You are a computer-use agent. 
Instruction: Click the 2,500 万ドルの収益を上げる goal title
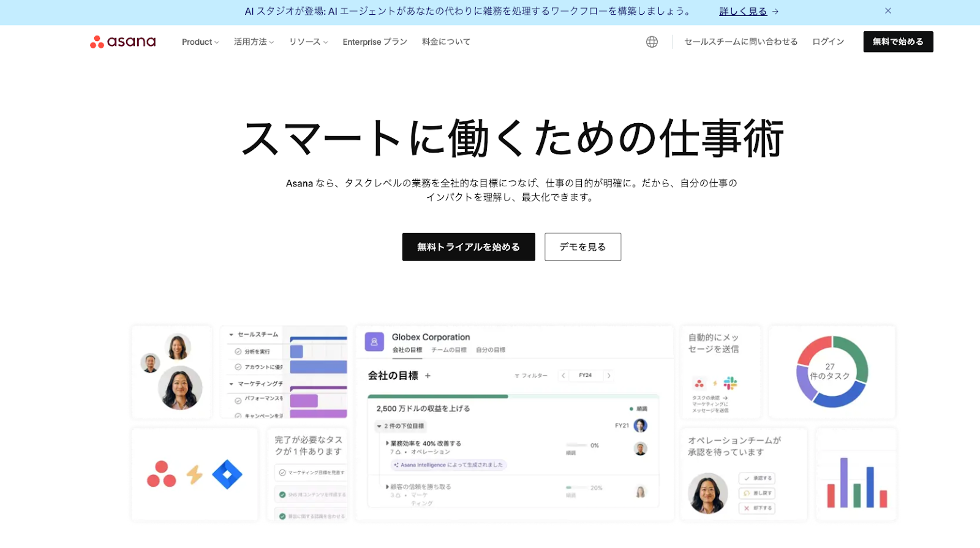(423, 409)
